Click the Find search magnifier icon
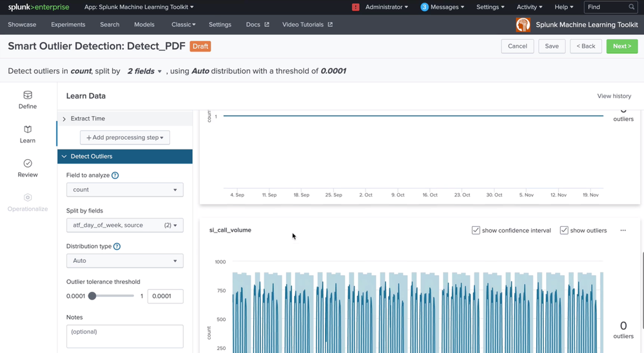Screen dimensions: 644x353 click(x=631, y=7)
